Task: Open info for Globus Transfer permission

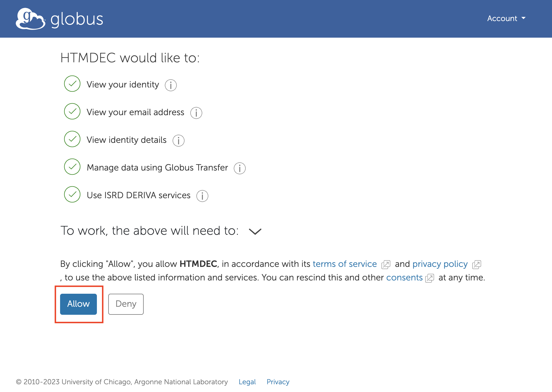Action: [x=240, y=168]
